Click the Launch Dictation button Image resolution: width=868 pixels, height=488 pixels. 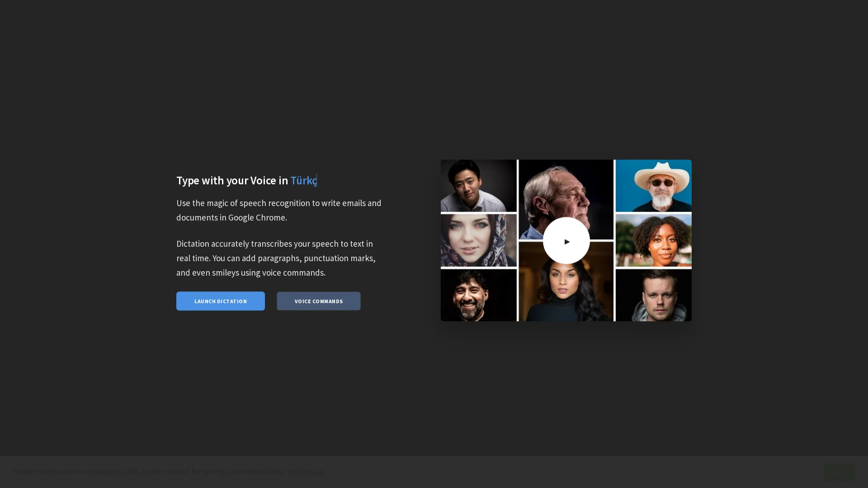pyautogui.click(x=220, y=301)
